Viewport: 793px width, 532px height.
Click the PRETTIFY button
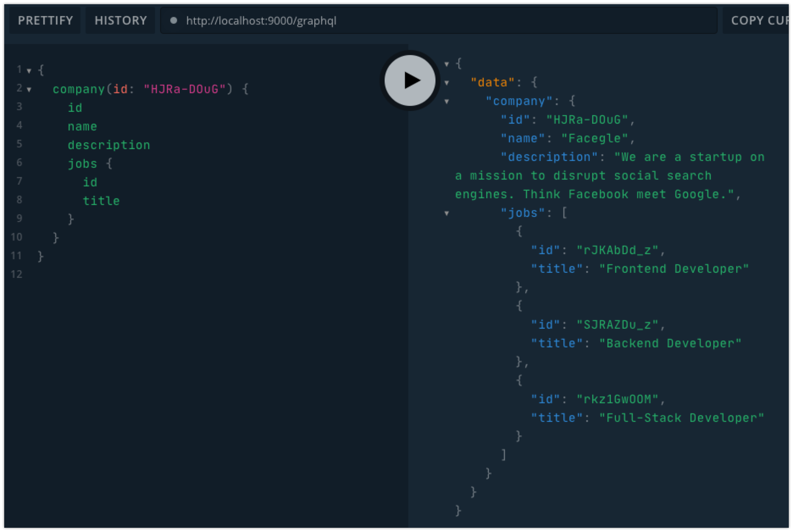click(x=44, y=20)
